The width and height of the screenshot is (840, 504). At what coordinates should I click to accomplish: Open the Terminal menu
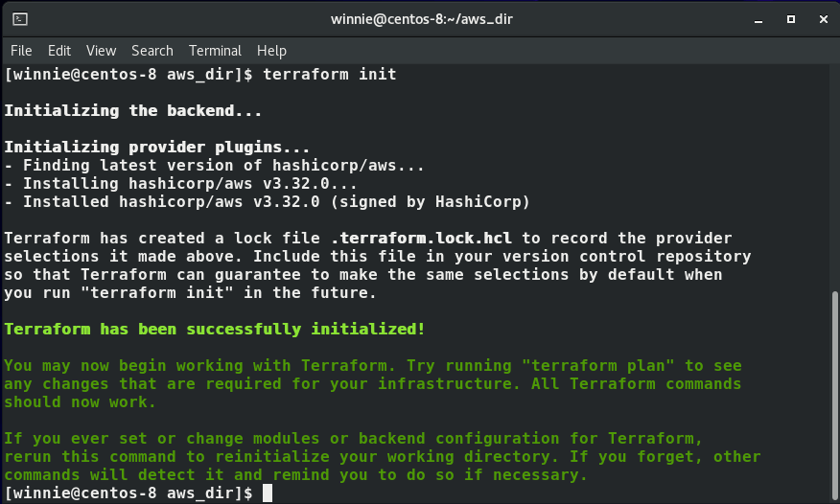click(215, 51)
